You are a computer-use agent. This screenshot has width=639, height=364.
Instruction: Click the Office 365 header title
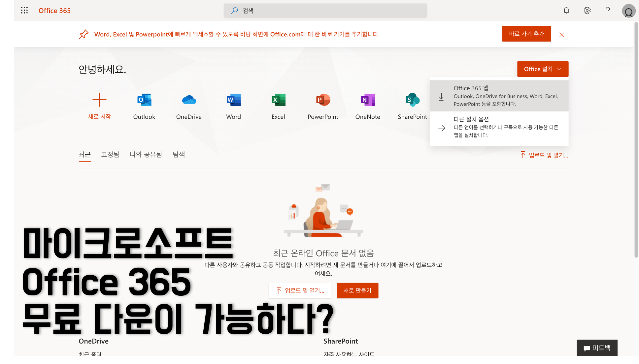click(54, 11)
